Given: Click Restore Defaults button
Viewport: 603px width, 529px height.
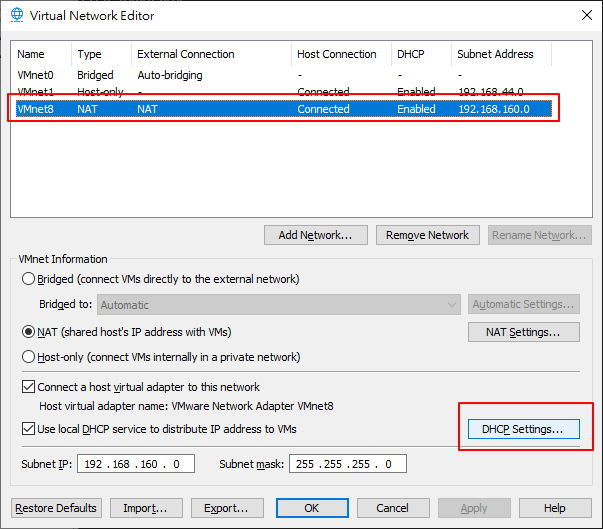Looking at the screenshot, I should click(x=56, y=508).
